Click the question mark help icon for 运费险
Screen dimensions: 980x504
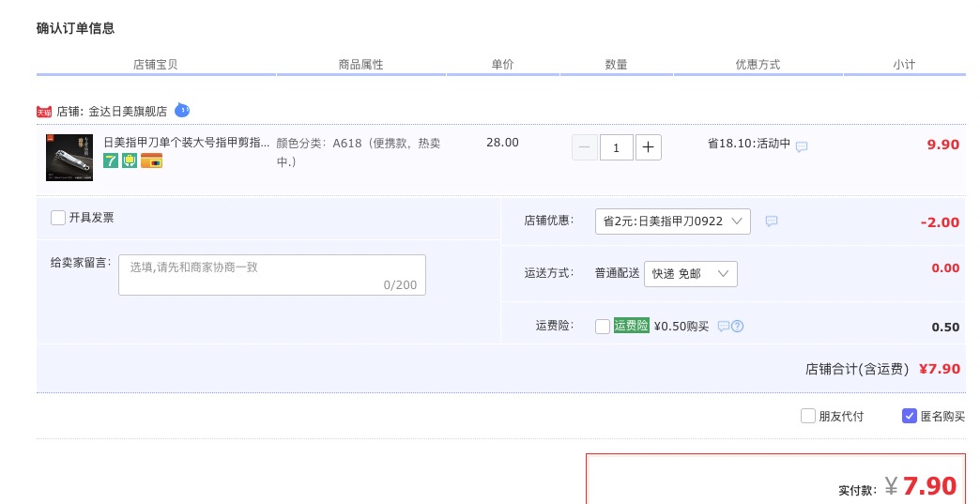tap(738, 326)
